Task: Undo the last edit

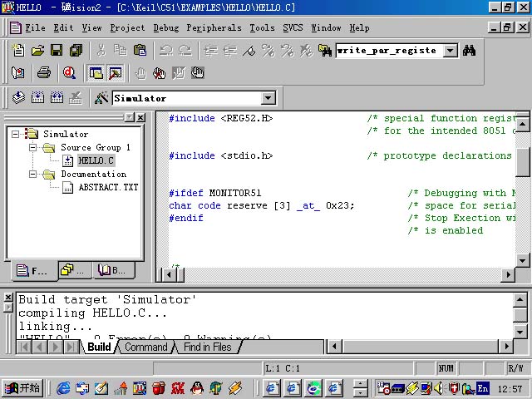Action: pos(166,51)
